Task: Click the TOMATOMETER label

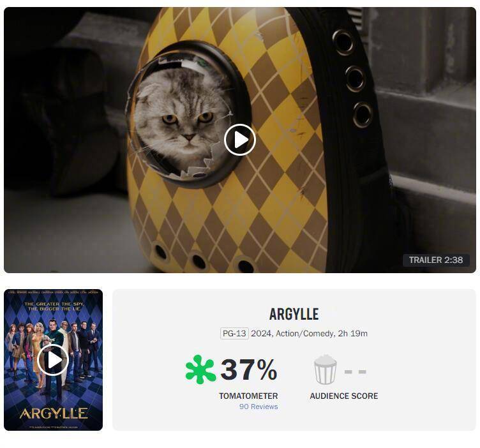Action: tap(248, 396)
